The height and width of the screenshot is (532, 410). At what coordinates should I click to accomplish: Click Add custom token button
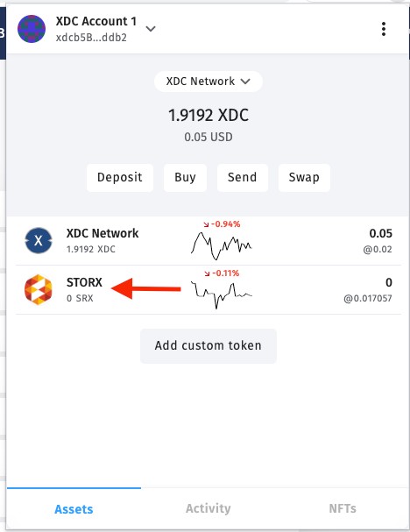(209, 345)
